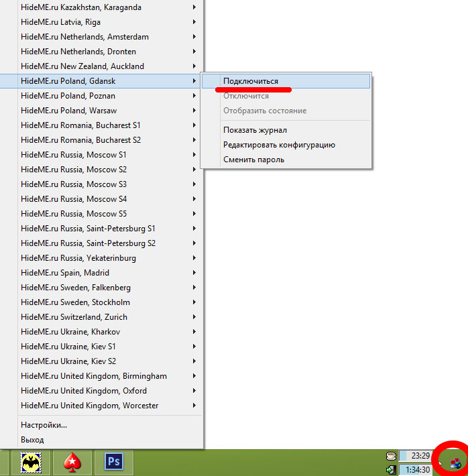The width and height of the screenshot is (468, 476).
Task: Expand Romania, Bucharest S2 arrow
Action: click(194, 140)
